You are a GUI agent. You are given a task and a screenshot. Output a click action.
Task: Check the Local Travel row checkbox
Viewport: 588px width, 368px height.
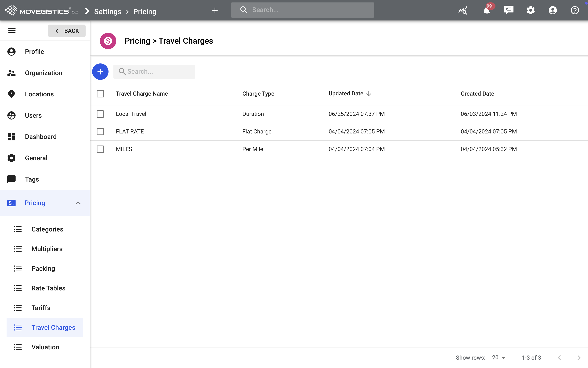100,114
